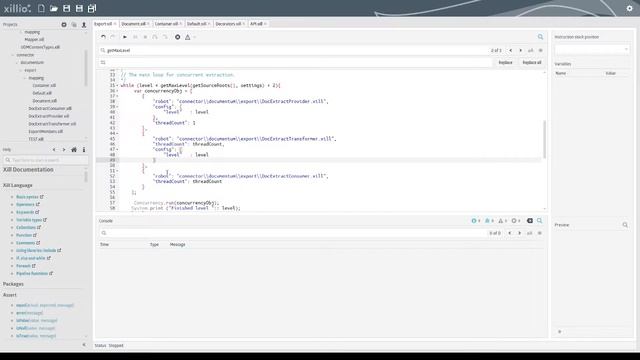
Task: Open Help home page icon
Action: coord(74,150)
